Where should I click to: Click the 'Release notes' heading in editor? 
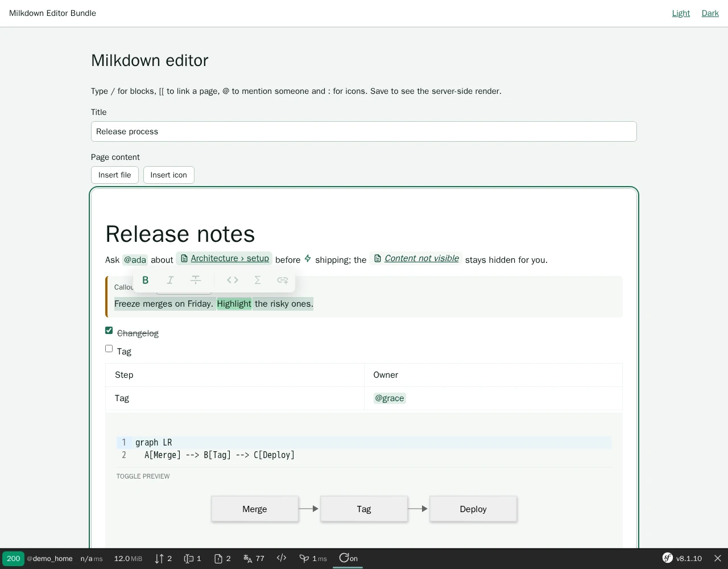point(180,234)
